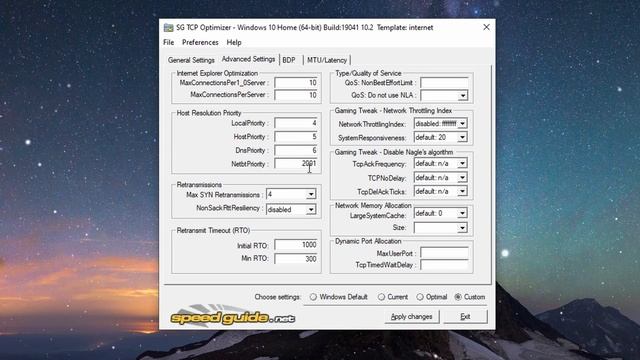The height and width of the screenshot is (360, 640).
Task: Switch to the General Settings tab
Action: coord(191,60)
